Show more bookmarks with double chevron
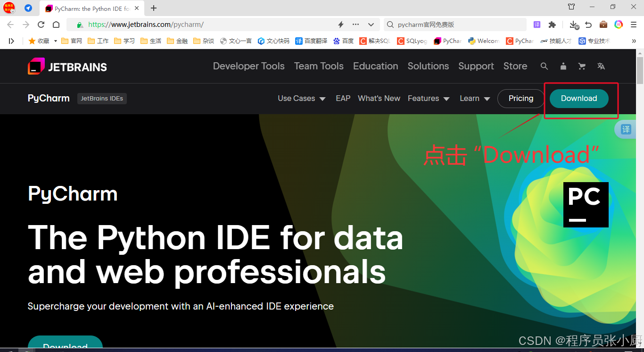Viewport: 644px width, 352px height. point(634,41)
